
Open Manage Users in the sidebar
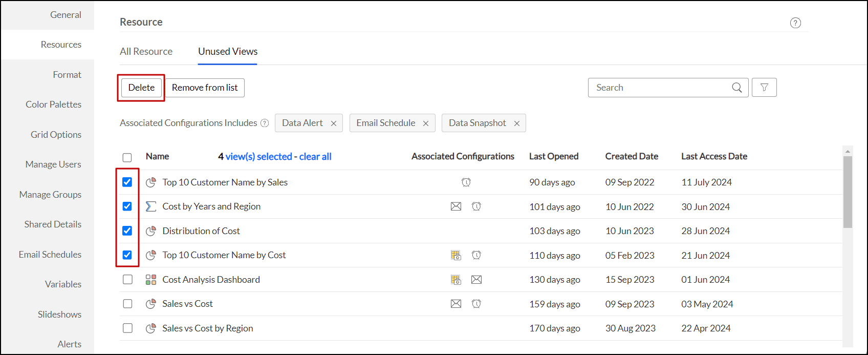[x=53, y=164]
